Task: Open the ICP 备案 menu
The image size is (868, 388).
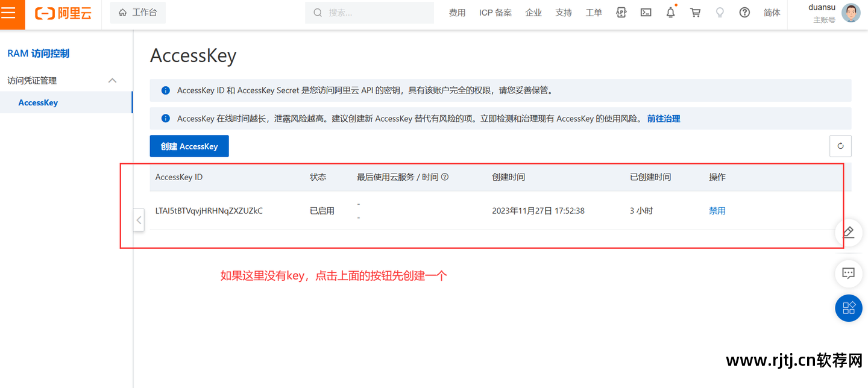Action: [495, 13]
